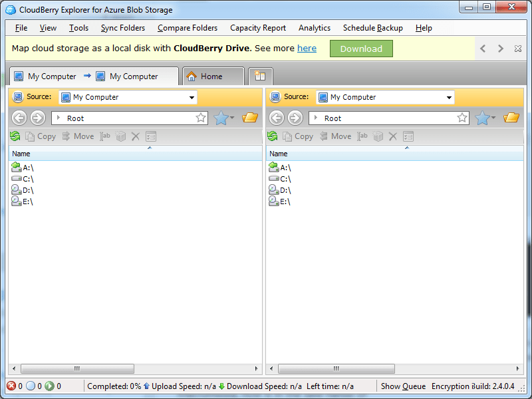Dismiss the CloudBerry Drive banner

(517, 48)
